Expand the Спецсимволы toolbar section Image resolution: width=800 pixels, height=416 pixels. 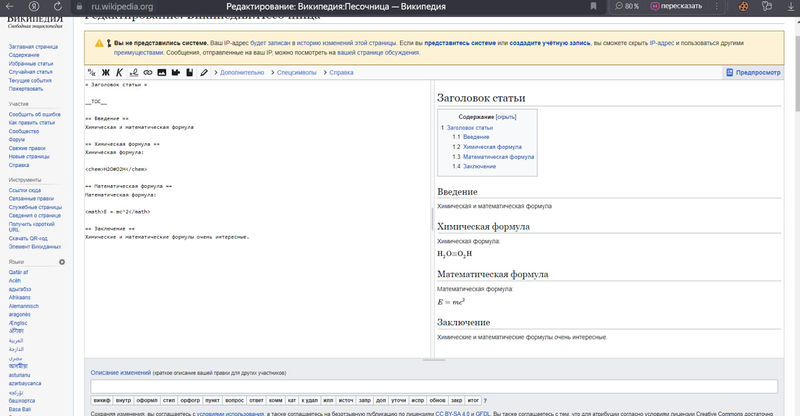294,72
